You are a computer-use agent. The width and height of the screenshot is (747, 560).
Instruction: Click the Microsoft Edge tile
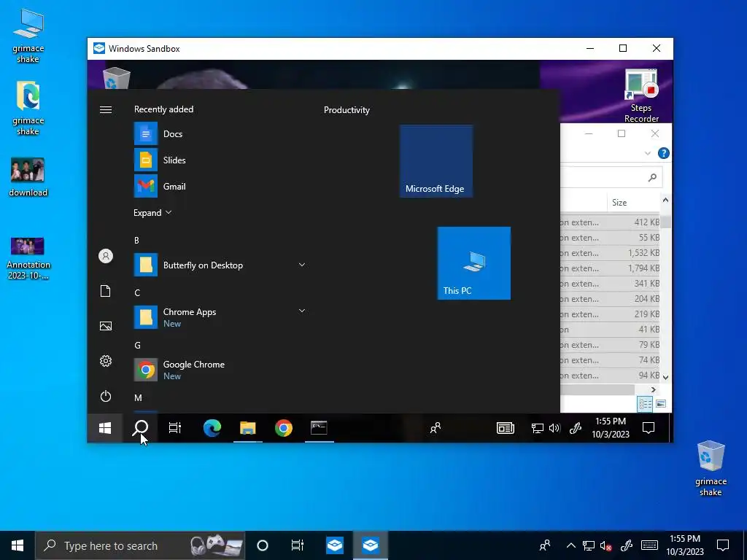tap(436, 161)
